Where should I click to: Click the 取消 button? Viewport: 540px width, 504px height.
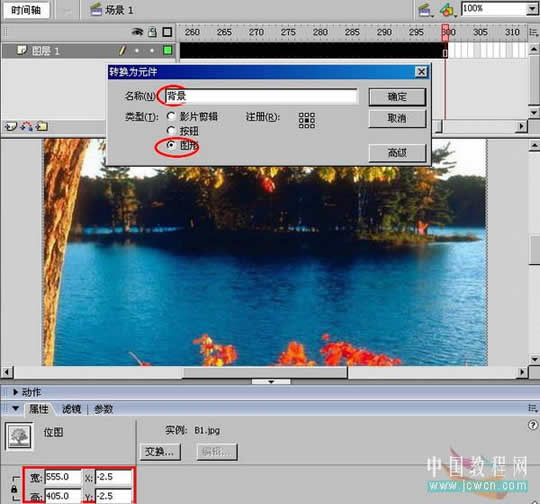397,118
